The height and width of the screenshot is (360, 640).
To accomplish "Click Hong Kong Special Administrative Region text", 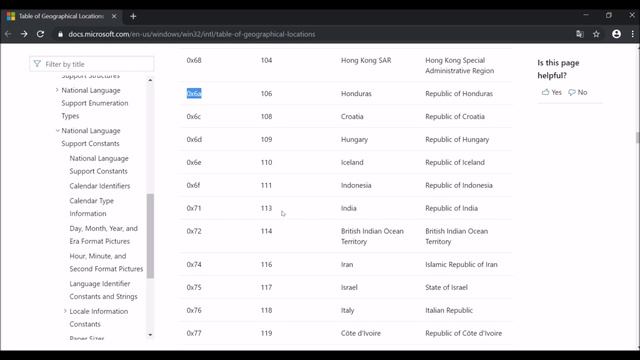I will (459, 65).
